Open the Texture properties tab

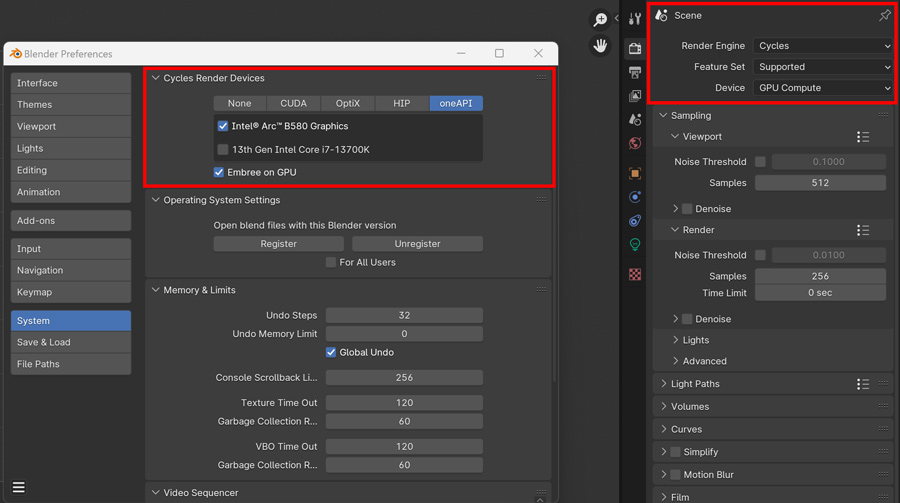(635, 274)
